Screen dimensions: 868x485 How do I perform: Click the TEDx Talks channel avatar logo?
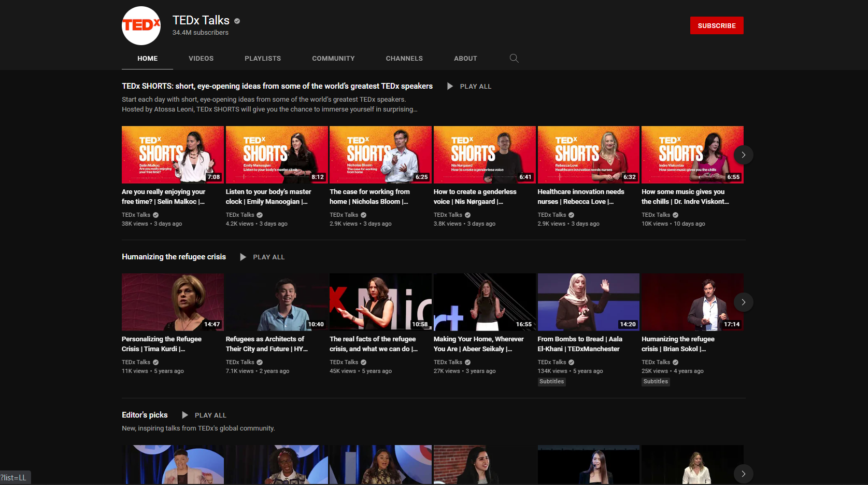pos(141,25)
